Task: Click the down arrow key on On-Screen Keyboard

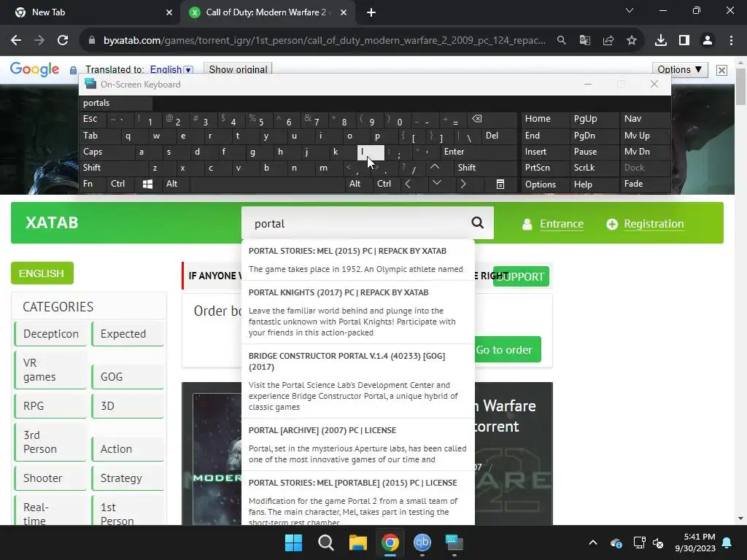Action: [x=436, y=183]
